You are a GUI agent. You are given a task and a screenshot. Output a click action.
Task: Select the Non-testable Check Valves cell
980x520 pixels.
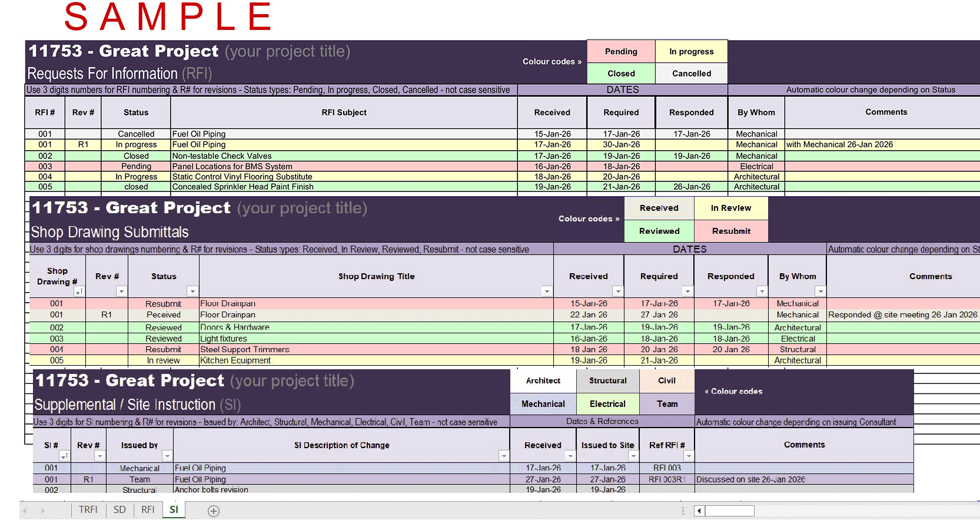[344, 156]
